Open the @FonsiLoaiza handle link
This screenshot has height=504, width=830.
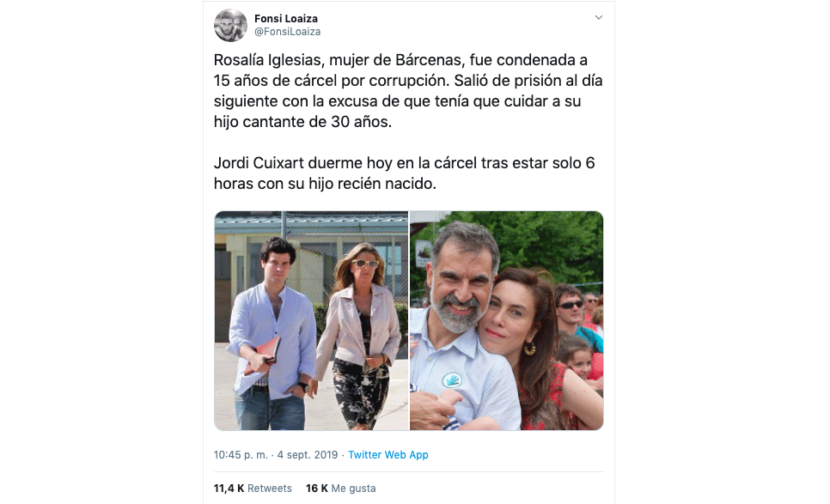coord(288,32)
